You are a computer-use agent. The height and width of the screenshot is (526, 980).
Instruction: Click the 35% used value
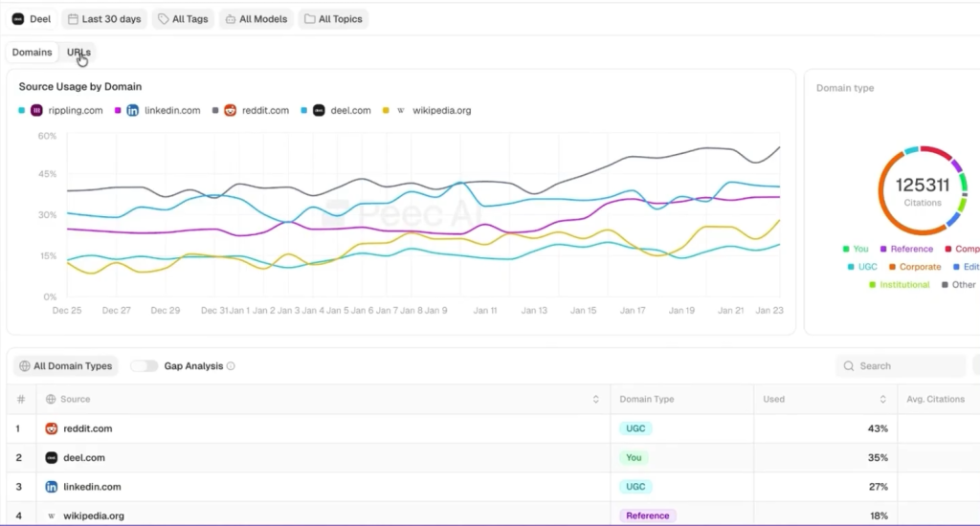[x=878, y=458]
